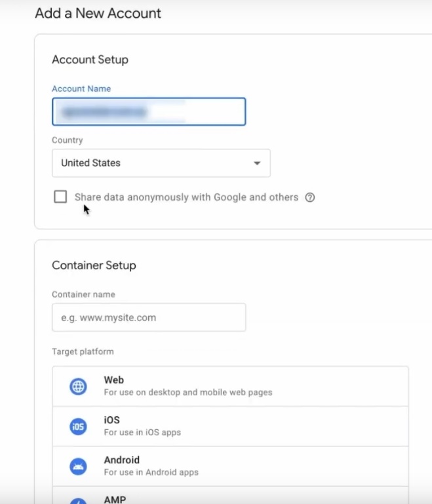Select the Web globe icon

pos(78,387)
